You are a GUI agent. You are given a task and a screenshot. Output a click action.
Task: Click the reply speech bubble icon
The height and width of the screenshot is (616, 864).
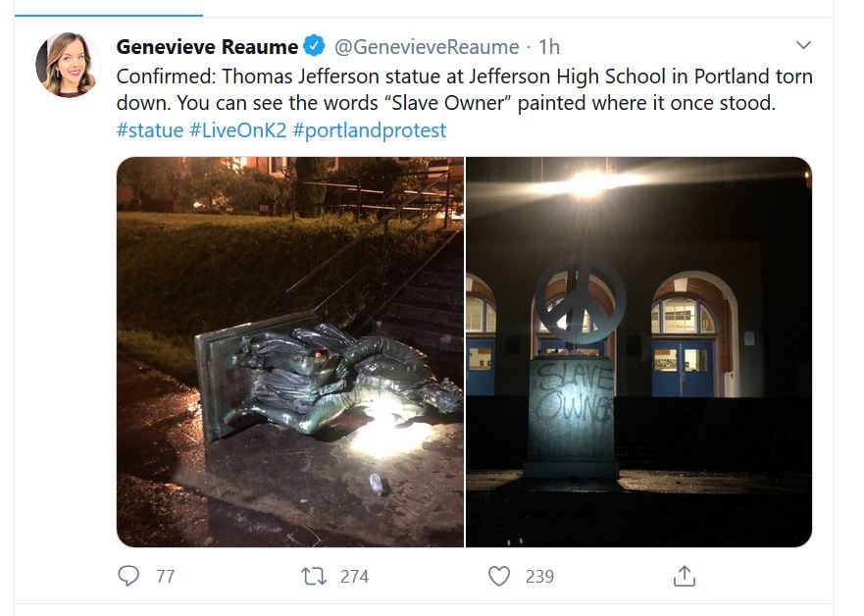click(x=128, y=576)
